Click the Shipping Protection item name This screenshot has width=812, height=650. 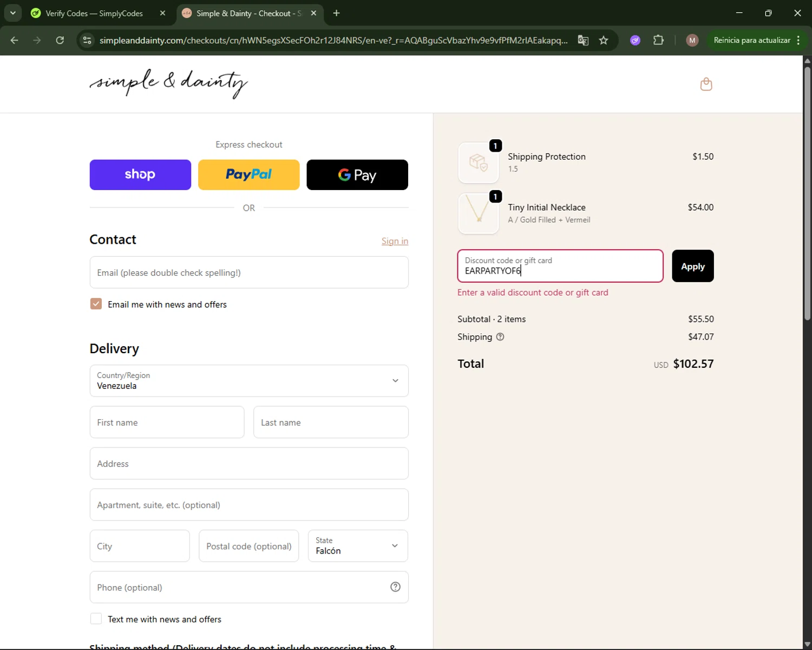(547, 157)
